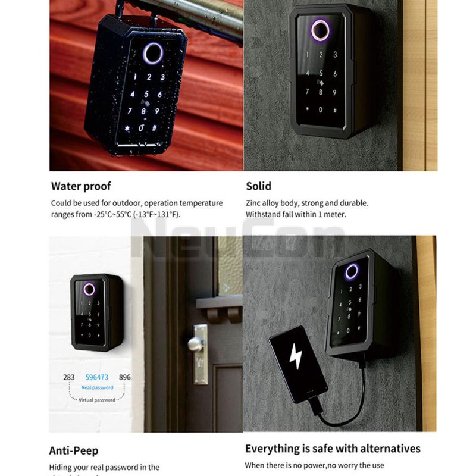Click the asterisk key on the wet lockbox keypad
The image size is (476, 476).
pyautogui.click(x=127, y=129)
